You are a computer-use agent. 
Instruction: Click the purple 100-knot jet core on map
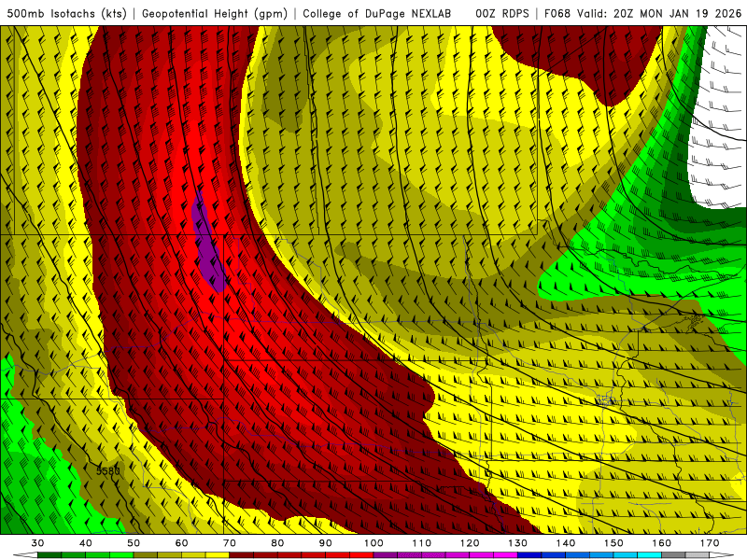[x=207, y=243]
